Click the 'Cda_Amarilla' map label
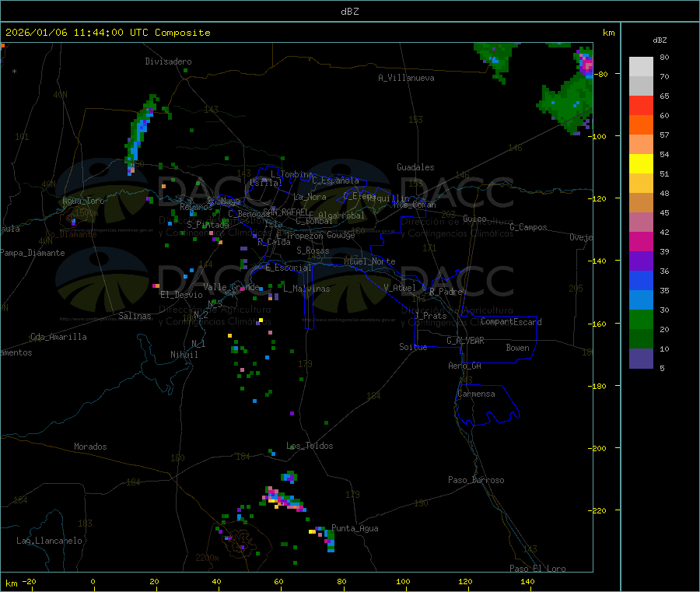The image size is (700, 592). click(58, 337)
